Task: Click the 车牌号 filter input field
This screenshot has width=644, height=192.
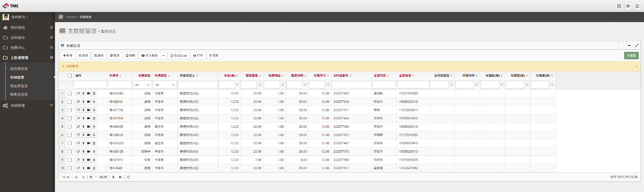Action: coord(120,85)
